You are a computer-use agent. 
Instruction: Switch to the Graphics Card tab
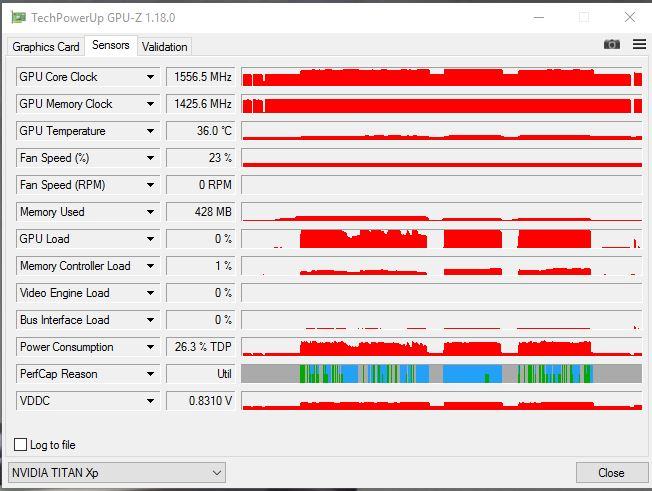point(46,47)
